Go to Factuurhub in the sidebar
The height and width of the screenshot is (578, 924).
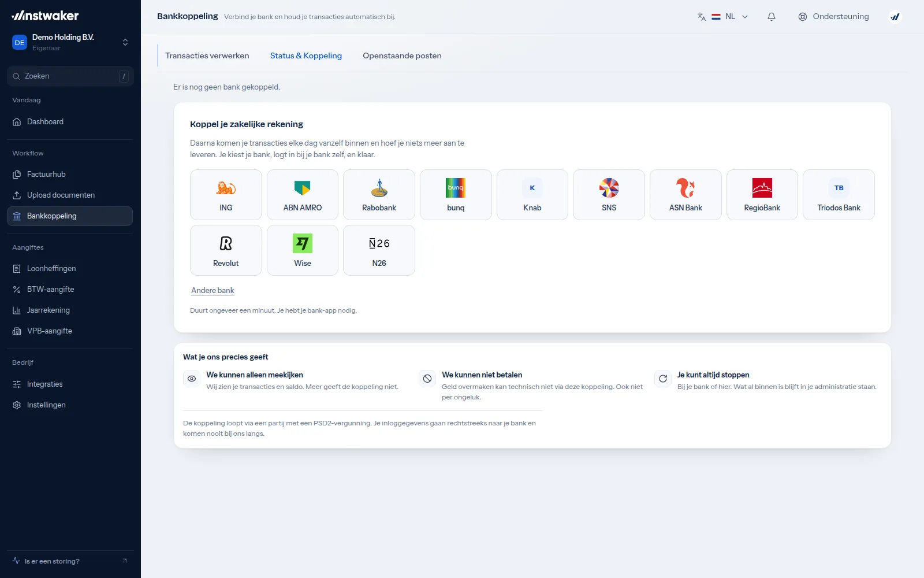click(x=70, y=174)
